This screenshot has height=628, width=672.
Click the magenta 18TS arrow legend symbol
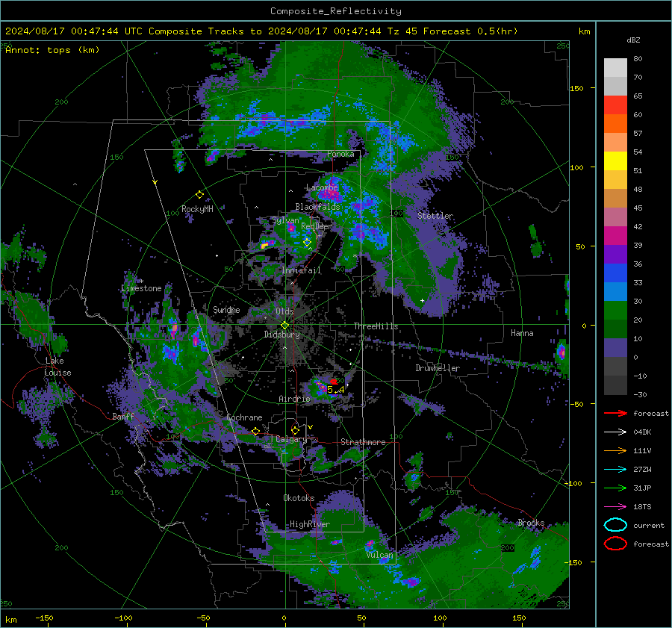(x=615, y=506)
